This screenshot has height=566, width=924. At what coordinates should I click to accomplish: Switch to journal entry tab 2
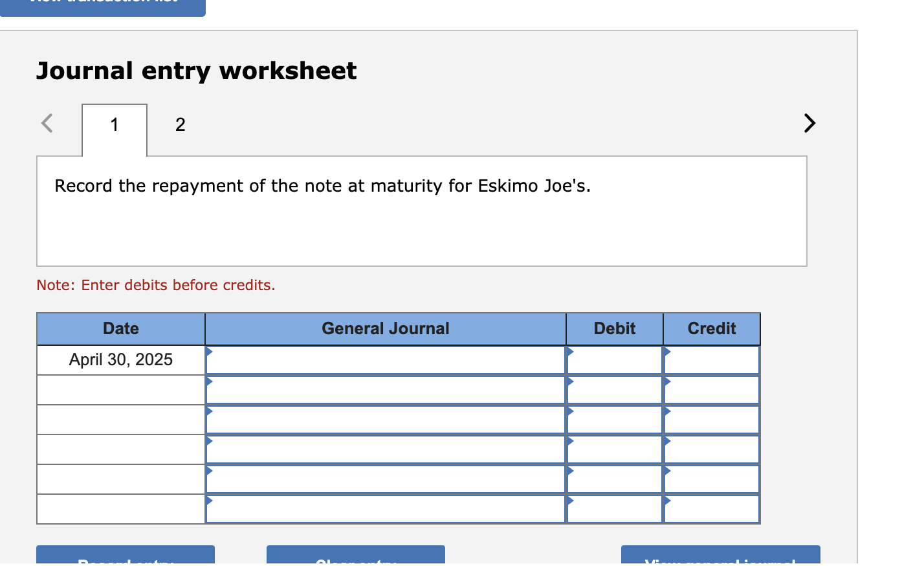[x=180, y=124]
